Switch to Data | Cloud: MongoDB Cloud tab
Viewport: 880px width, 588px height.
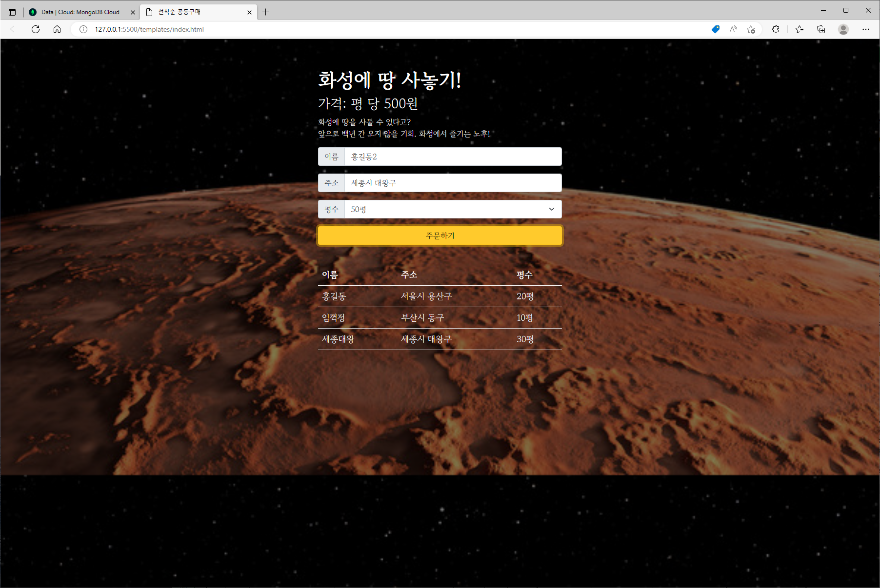81,12
